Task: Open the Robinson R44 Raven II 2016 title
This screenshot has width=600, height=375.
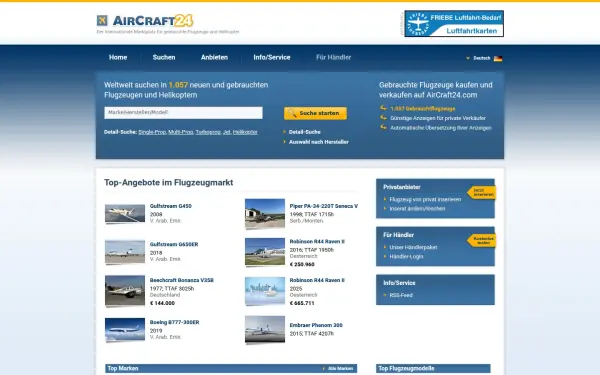Action: pos(317,241)
